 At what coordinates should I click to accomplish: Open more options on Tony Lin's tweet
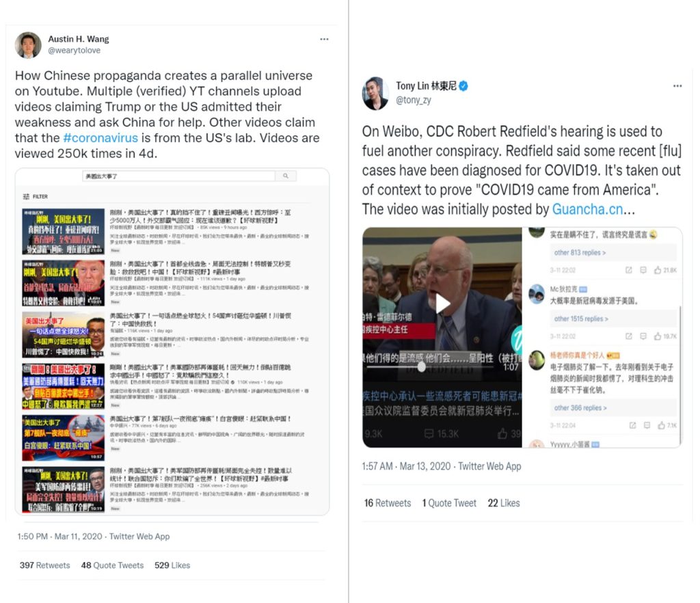677,85
